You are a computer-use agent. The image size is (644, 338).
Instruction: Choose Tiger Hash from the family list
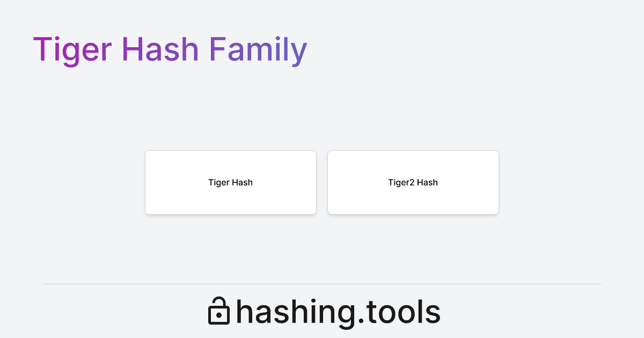pyautogui.click(x=231, y=182)
